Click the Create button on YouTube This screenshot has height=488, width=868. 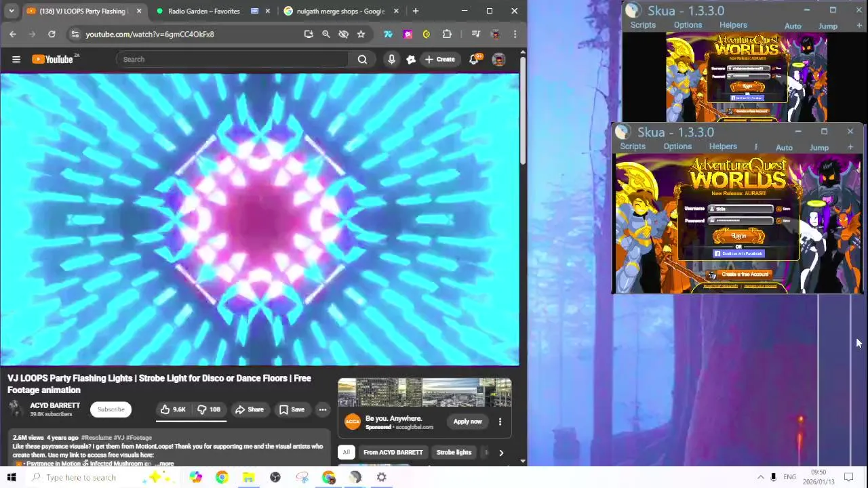439,59
